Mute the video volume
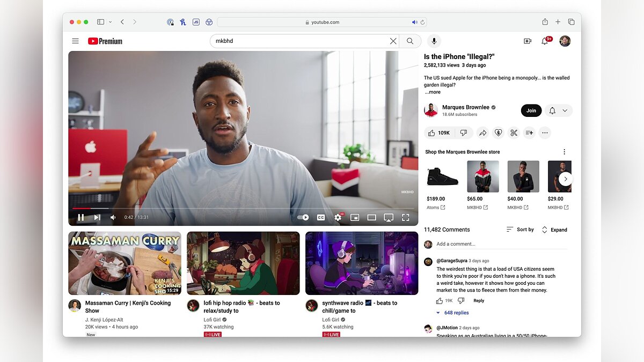This screenshot has width=644, height=362. tap(113, 217)
